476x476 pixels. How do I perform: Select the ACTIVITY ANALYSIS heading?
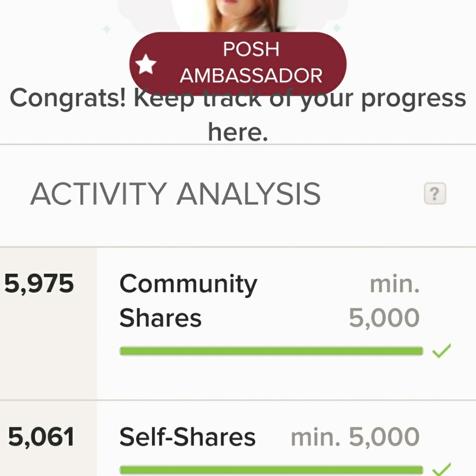coord(175,194)
